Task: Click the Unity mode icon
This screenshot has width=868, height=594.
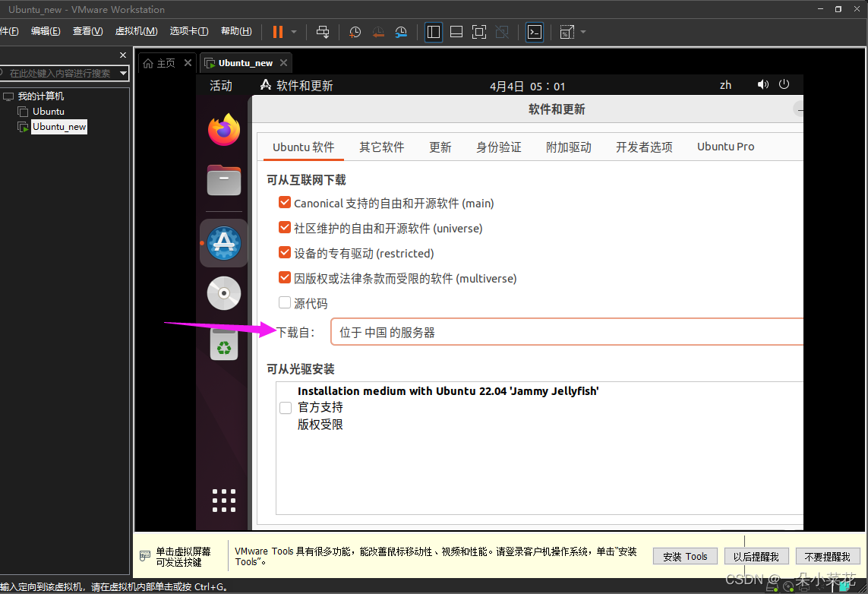Action: point(502,32)
